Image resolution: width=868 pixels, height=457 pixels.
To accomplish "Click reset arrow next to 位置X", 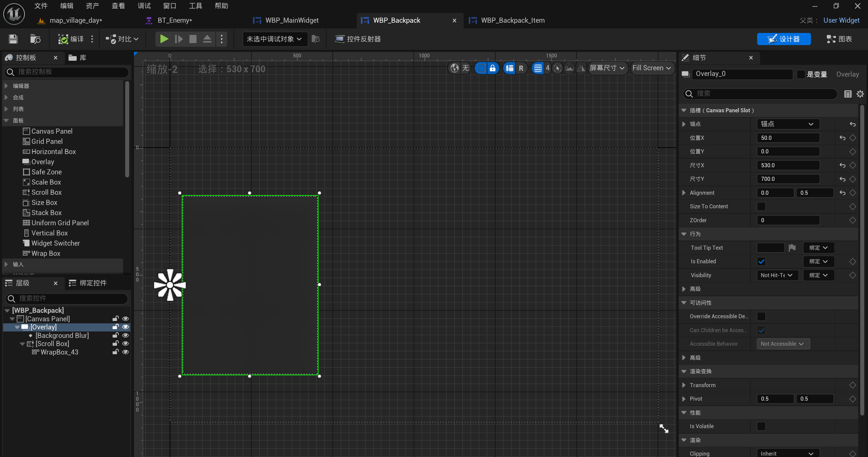I will [x=843, y=138].
